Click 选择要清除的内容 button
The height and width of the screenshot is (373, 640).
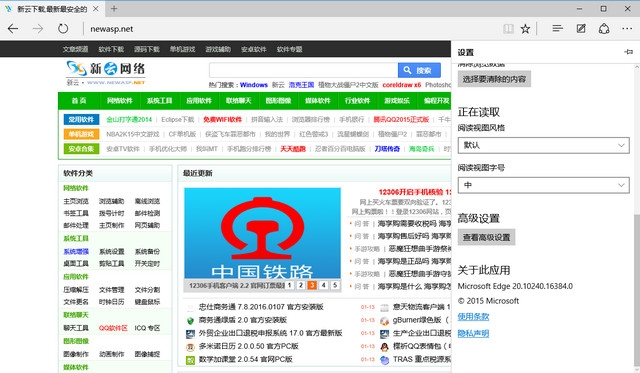[494, 79]
